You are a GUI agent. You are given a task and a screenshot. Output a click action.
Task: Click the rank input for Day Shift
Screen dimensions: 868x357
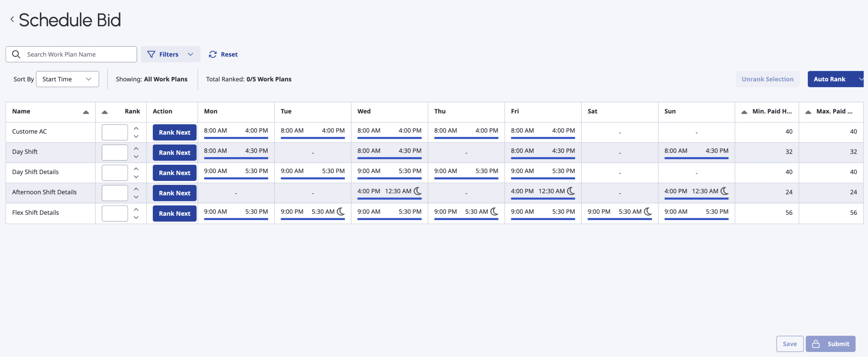coord(115,152)
